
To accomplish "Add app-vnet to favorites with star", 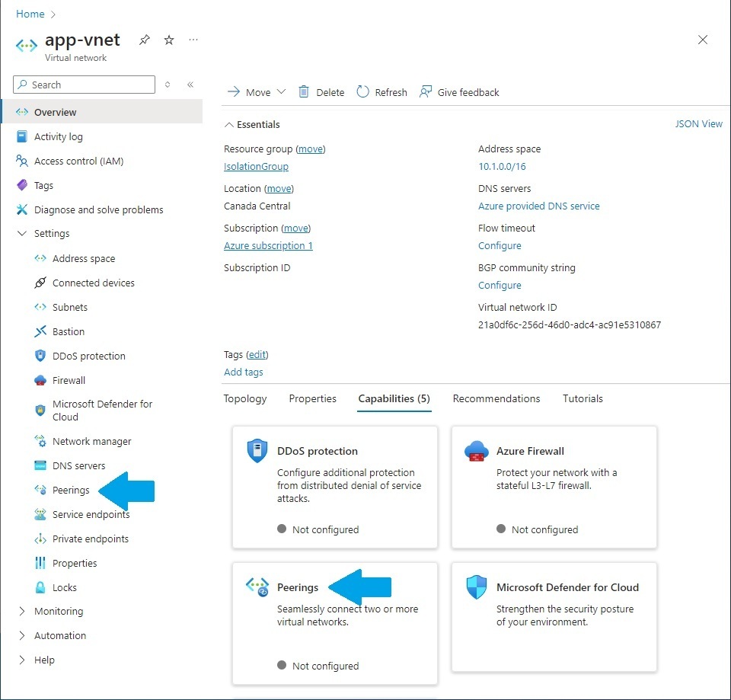I will (169, 40).
